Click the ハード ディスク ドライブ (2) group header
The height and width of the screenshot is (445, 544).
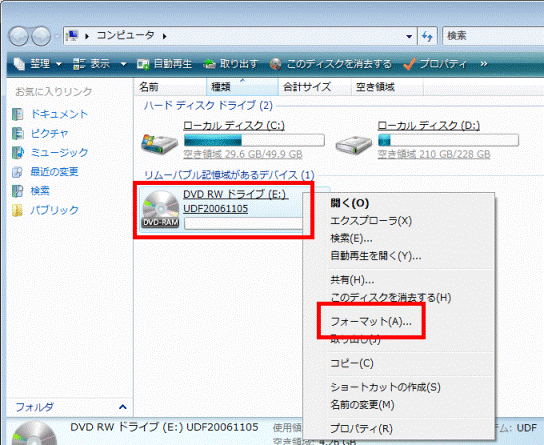208,105
